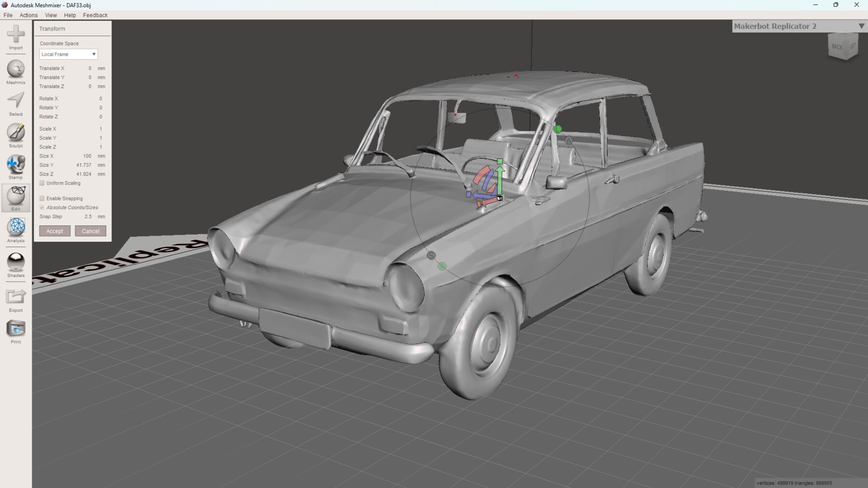Screen dimensions: 868x488
Task: Click the view orientation cube
Action: point(843,46)
